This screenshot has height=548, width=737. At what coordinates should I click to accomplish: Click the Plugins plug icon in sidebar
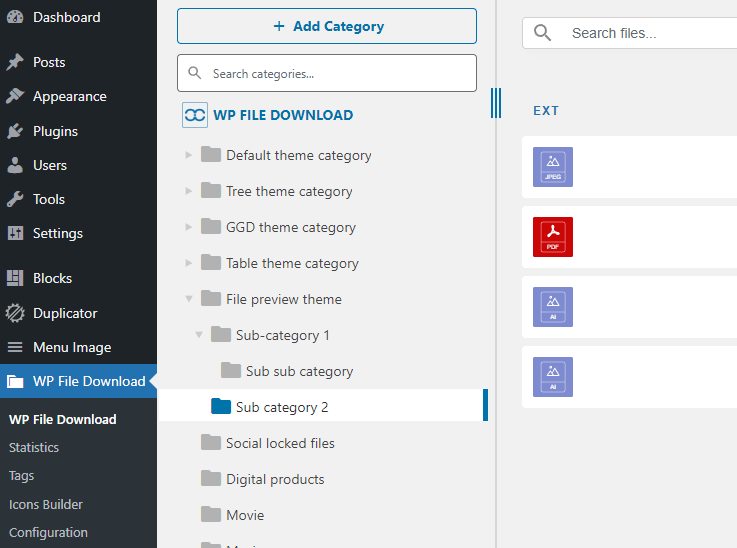click(15, 131)
